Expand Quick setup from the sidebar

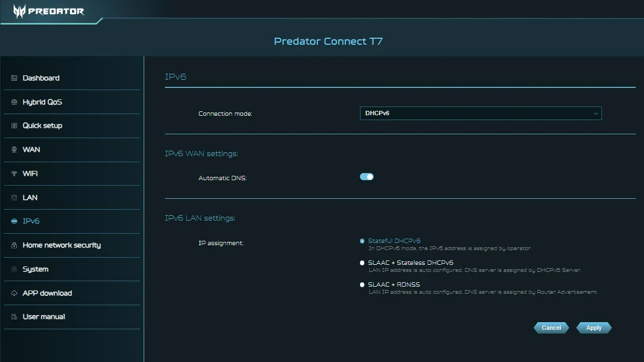pos(14,126)
